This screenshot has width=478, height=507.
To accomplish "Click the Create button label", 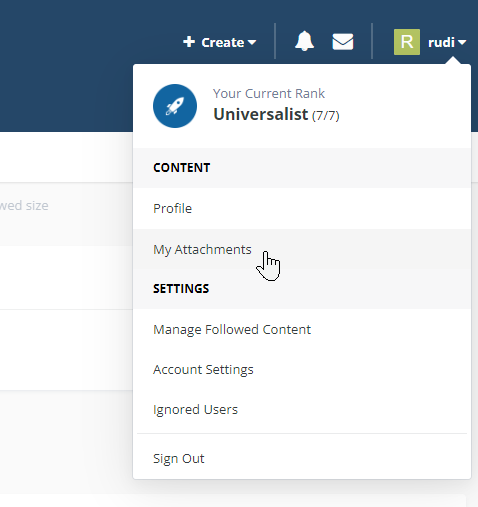I will [223, 42].
